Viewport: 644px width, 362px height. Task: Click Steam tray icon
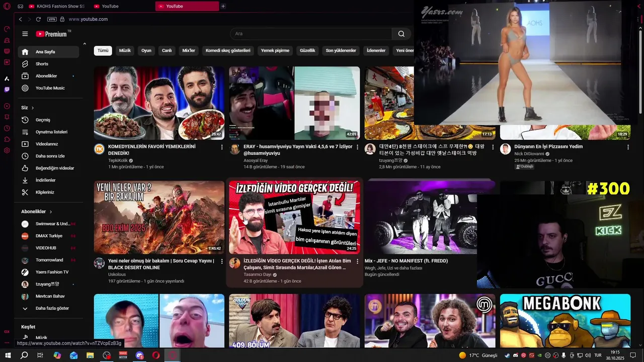507,355
